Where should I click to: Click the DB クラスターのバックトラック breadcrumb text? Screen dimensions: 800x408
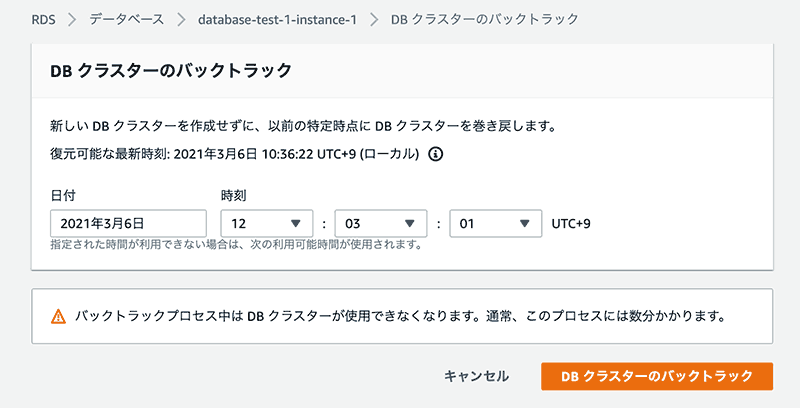[x=485, y=20]
